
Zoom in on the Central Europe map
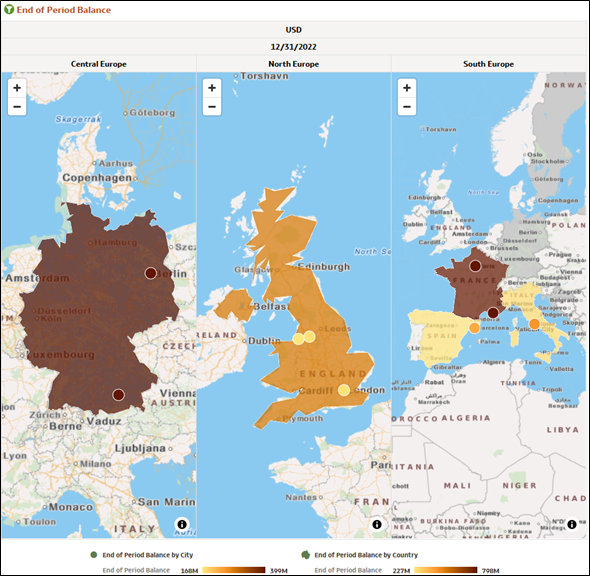tap(17, 88)
